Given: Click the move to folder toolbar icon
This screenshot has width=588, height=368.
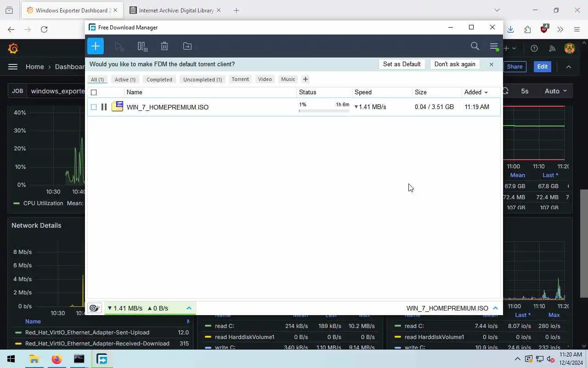Looking at the screenshot, I should point(187,46).
